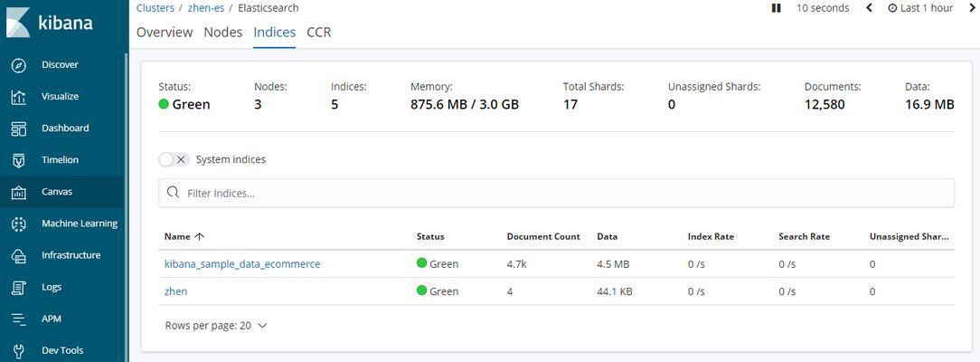Sort by Index Rate column
The height and width of the screenshot is (362, 980).
(711, 237)
